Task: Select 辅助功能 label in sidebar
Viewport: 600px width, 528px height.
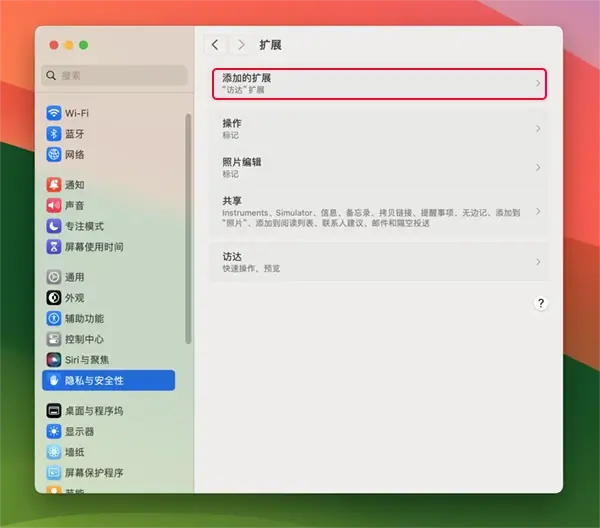Action: tap(84, 318)
